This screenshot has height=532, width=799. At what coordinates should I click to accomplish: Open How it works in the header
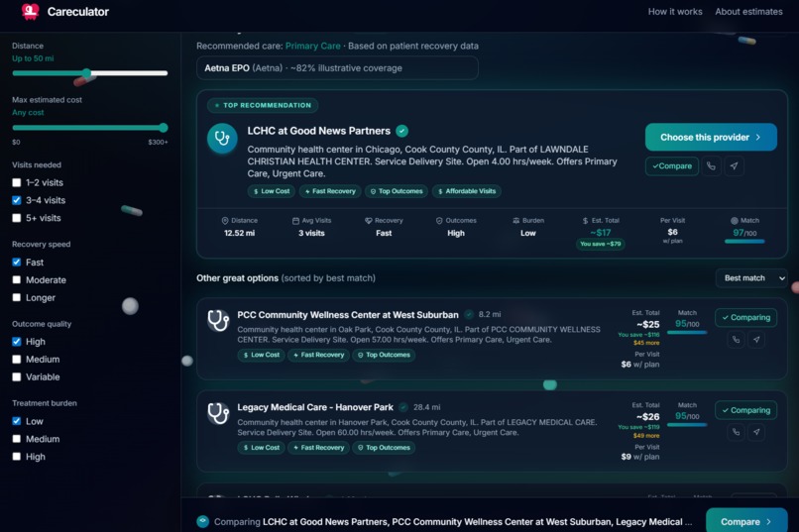(675, 11)
